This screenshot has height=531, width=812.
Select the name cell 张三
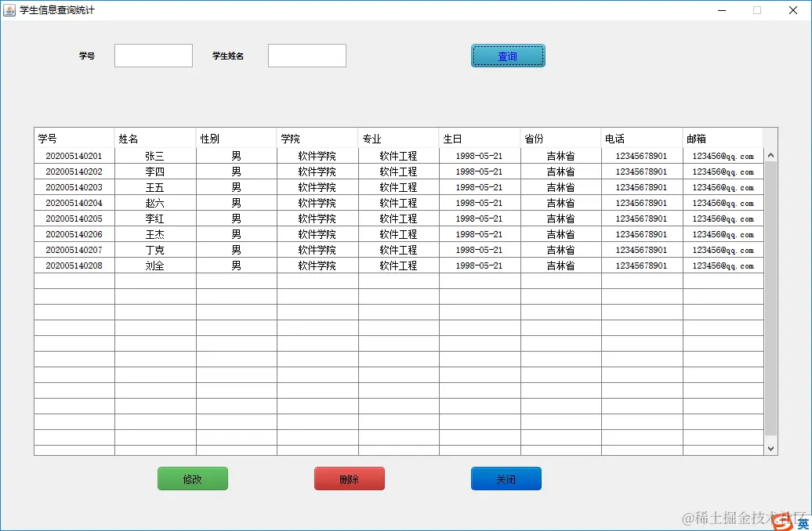point(155,156)
